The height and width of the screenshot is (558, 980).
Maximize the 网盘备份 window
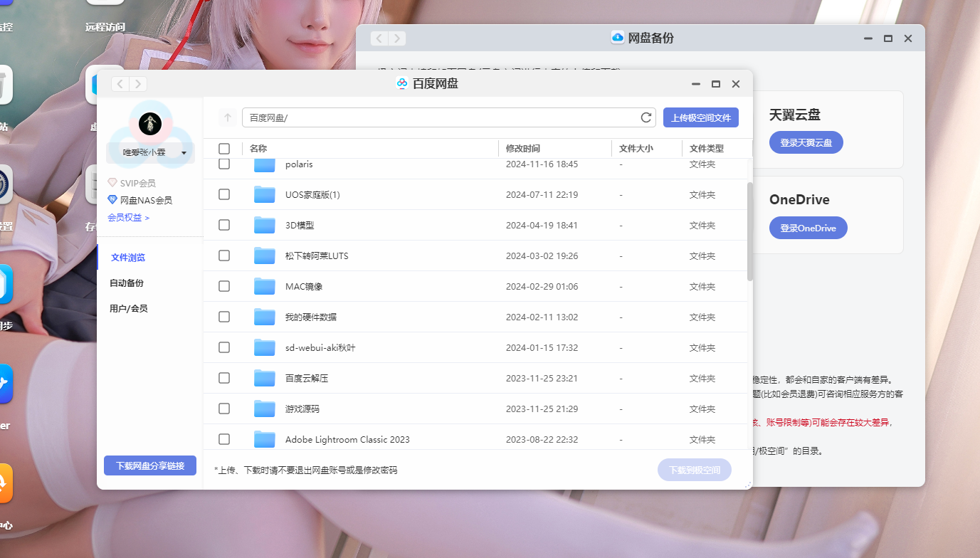(888, 38)
